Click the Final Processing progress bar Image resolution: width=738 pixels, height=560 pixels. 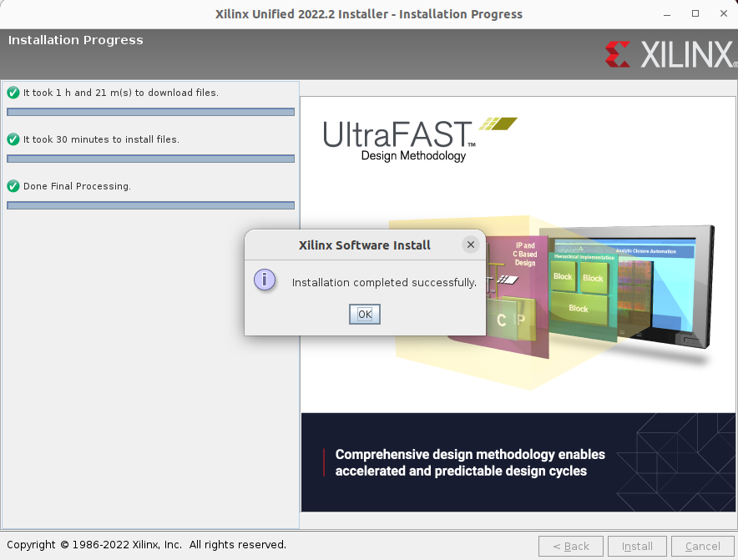point(150,205)
